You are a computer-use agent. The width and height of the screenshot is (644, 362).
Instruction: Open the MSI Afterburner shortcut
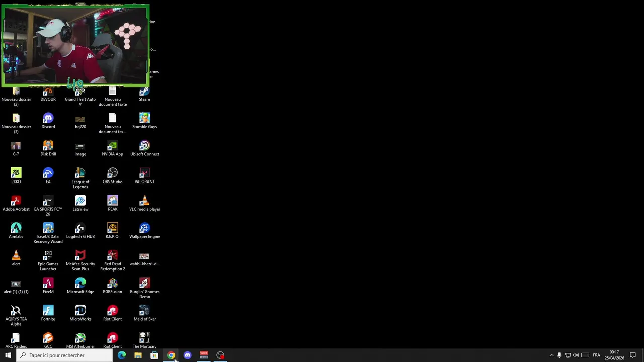[x=80, y=340]
